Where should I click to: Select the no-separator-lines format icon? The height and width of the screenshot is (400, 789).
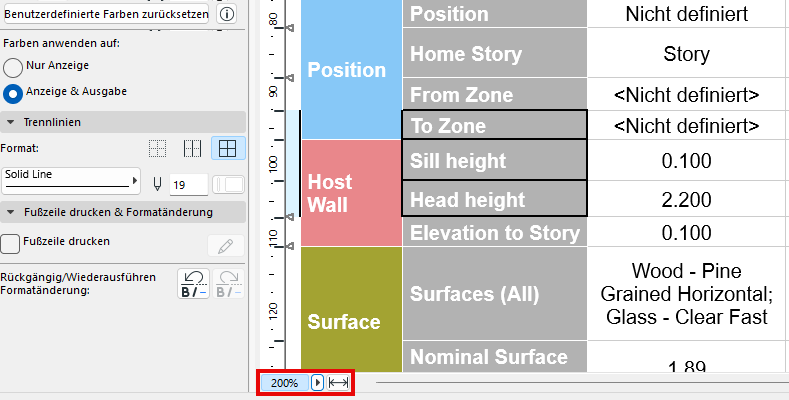(x=157, y=149)
